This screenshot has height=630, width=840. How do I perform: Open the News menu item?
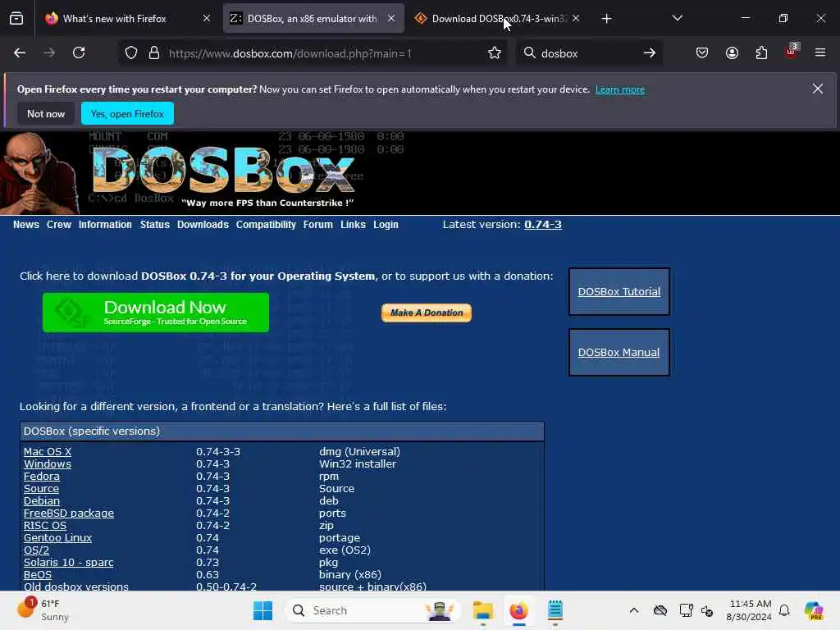[25, 225]
